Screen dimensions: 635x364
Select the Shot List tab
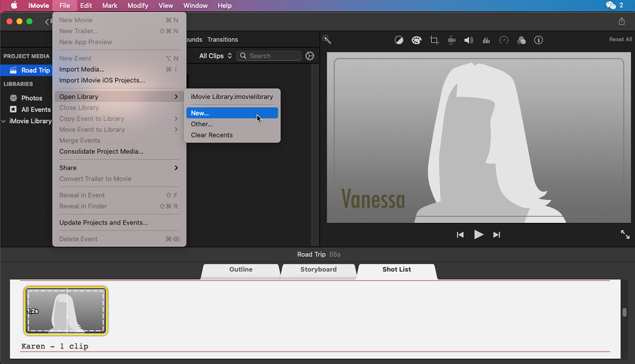(x=397, y=270)
